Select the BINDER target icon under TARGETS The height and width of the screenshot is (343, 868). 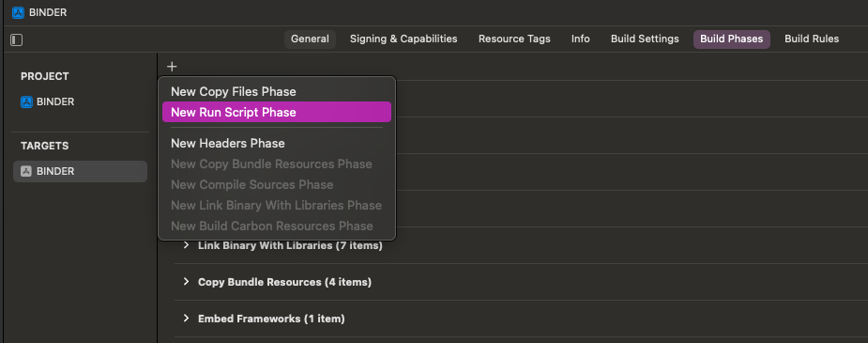(26, 171)
